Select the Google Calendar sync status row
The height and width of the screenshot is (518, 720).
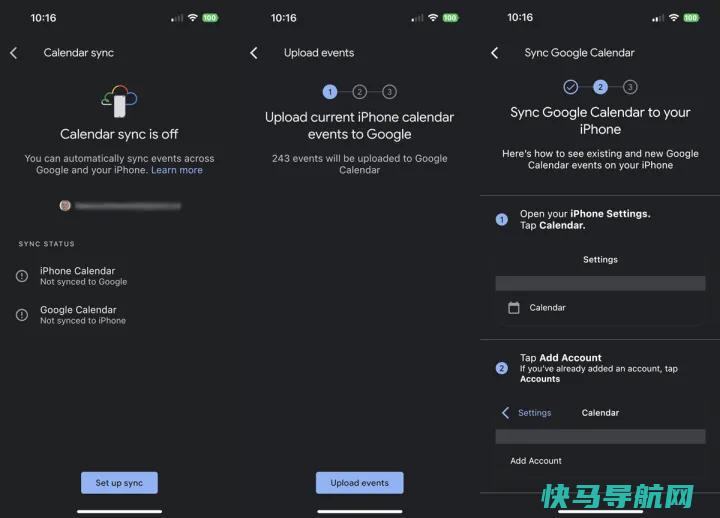[x=119, y=315]
